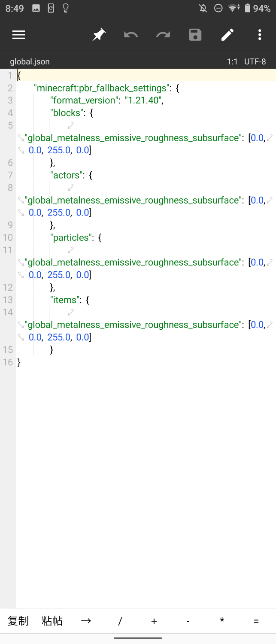Insert tab with the arrow key button
This screenshot has height=644, width=276.
[86, 621]
